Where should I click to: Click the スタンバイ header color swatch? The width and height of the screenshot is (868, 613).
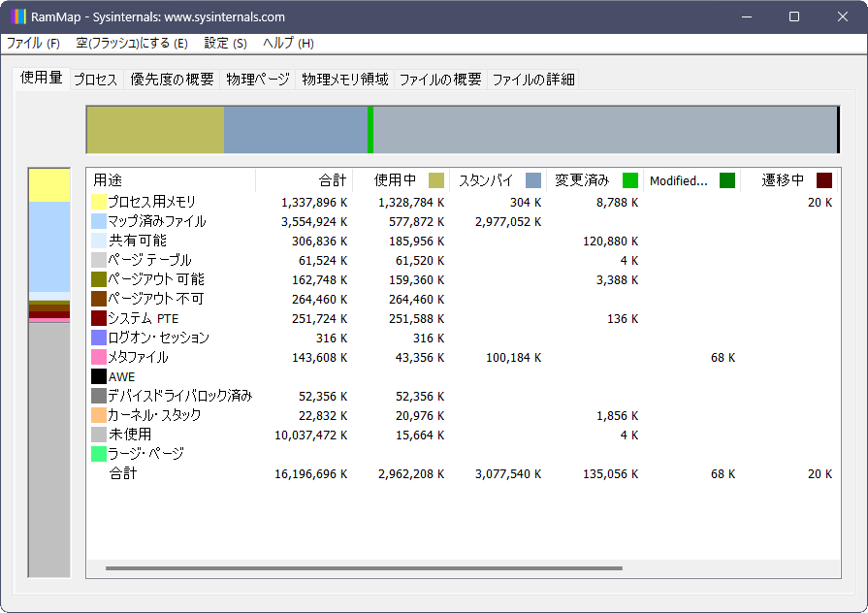pos(533,179)
